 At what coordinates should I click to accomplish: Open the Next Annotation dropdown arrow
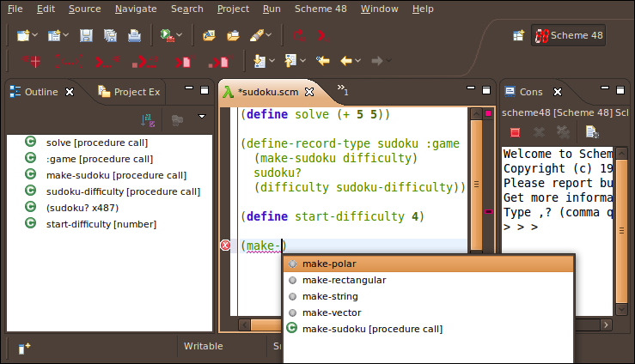pos(272,61)
